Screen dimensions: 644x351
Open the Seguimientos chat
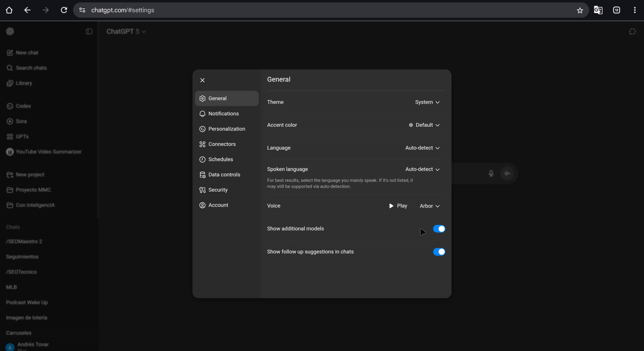49,257
